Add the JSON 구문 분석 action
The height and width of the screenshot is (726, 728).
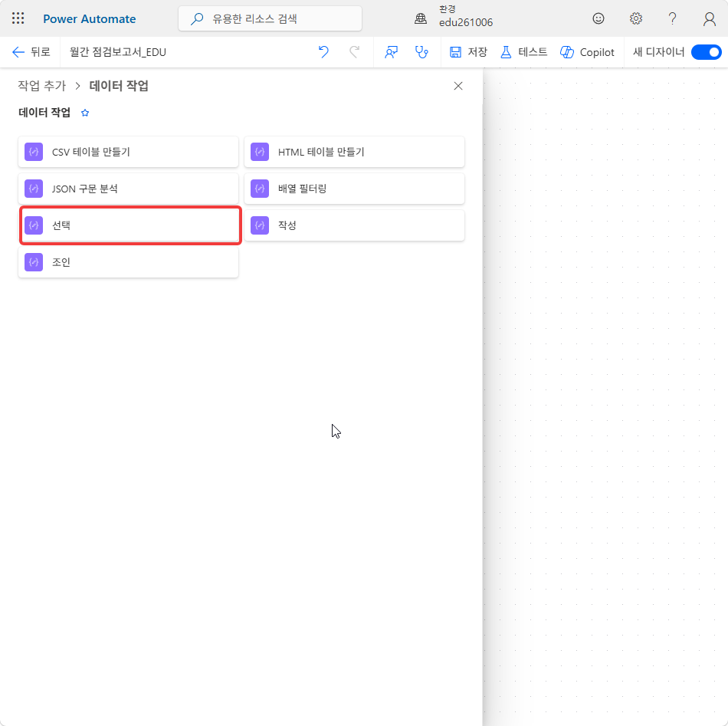[x=128, y=189]
